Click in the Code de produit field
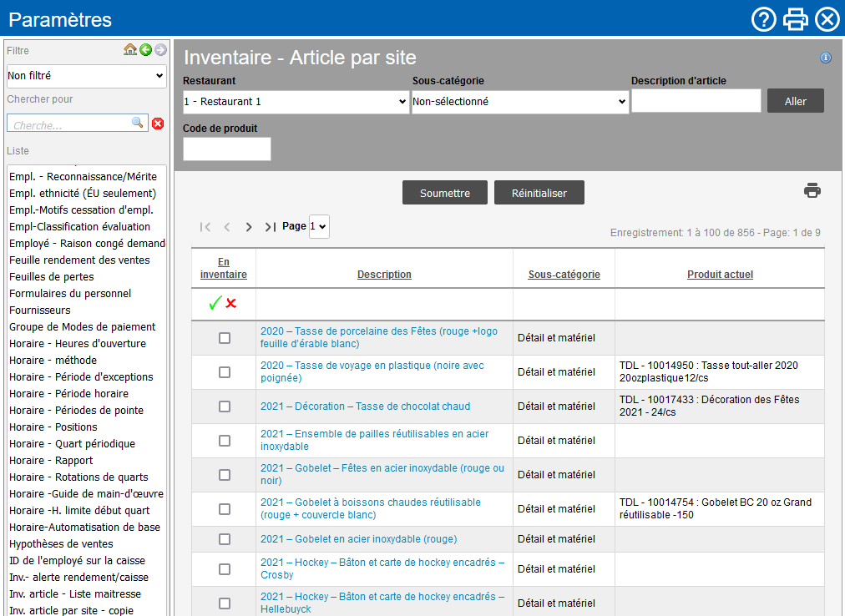Screen dimensions: 845x616 [227, 149]
